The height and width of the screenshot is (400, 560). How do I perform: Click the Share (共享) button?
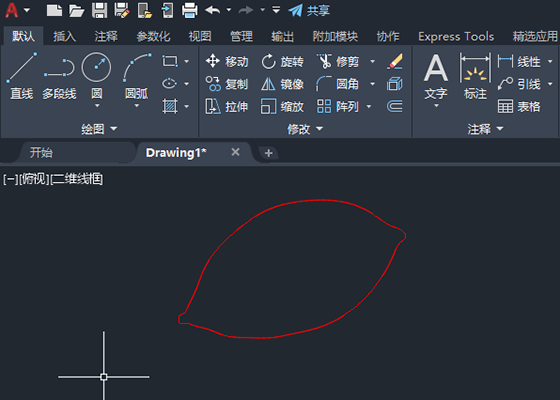click(309, 10)
